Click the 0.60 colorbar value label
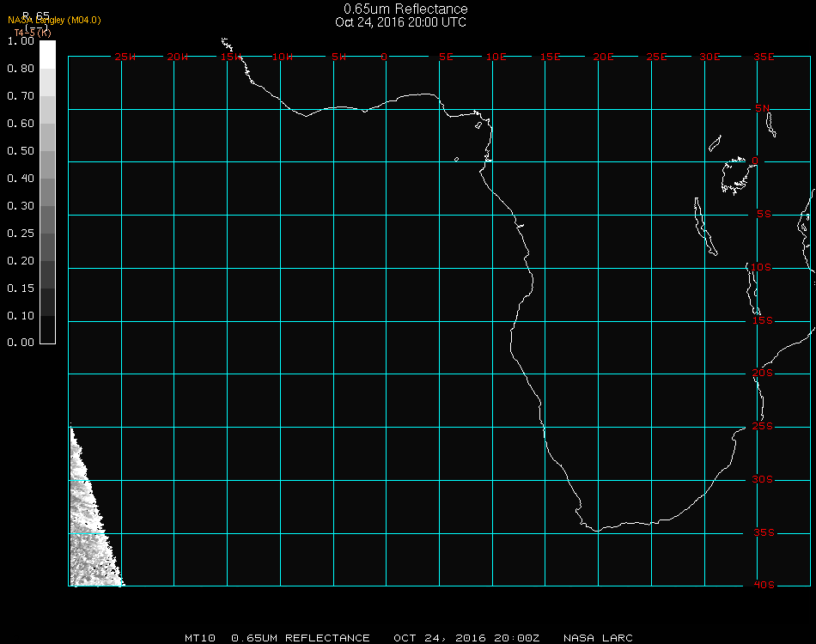 [x=21, y=124]
